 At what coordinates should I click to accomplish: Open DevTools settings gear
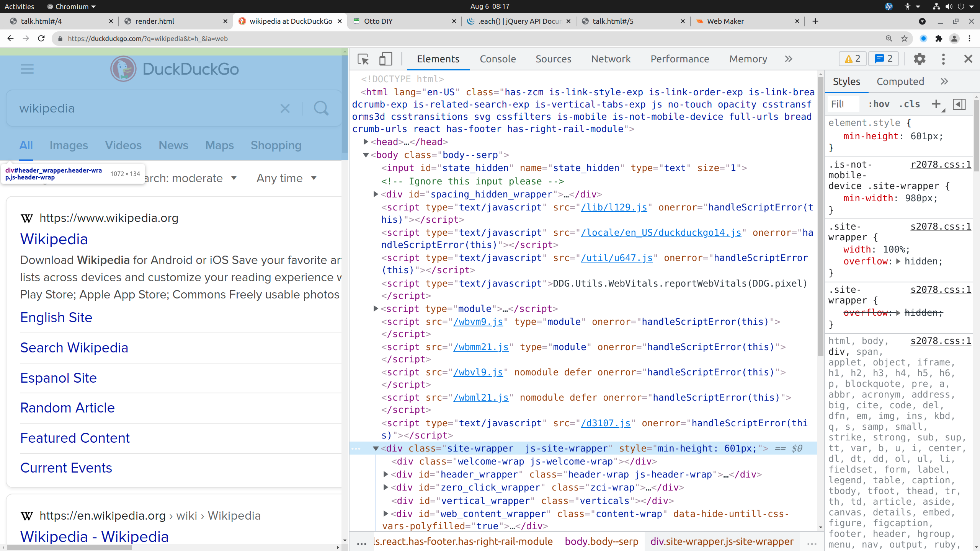click(x=919, y=59)
